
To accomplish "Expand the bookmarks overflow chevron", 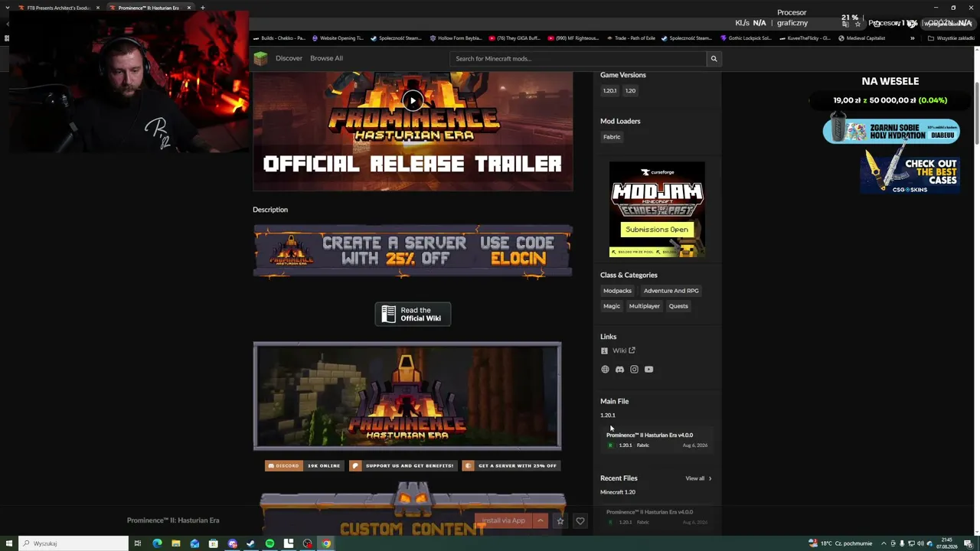I will pyautogui.click(x=912, y=38).
